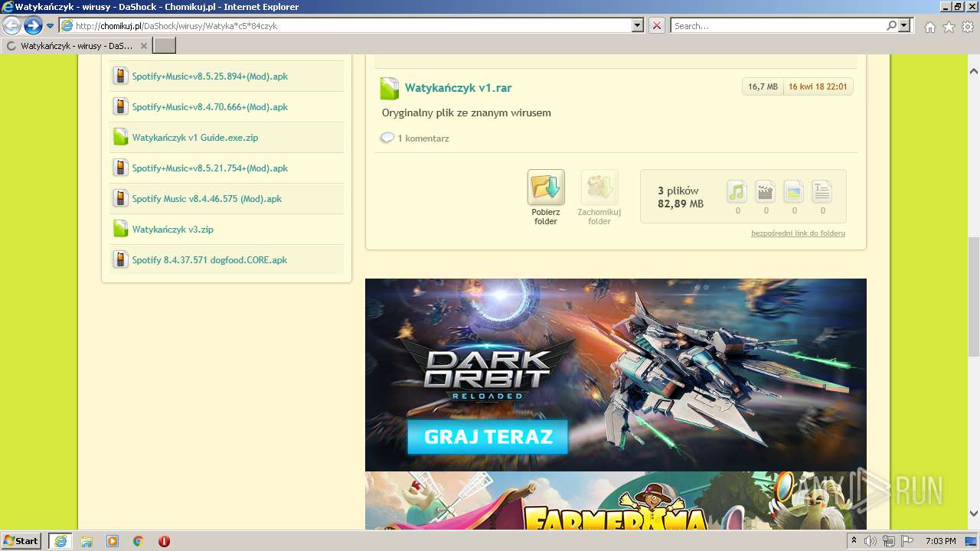Open the Watykańczyk v1.rar file title
980x551 pixels.
pos(458,88)
